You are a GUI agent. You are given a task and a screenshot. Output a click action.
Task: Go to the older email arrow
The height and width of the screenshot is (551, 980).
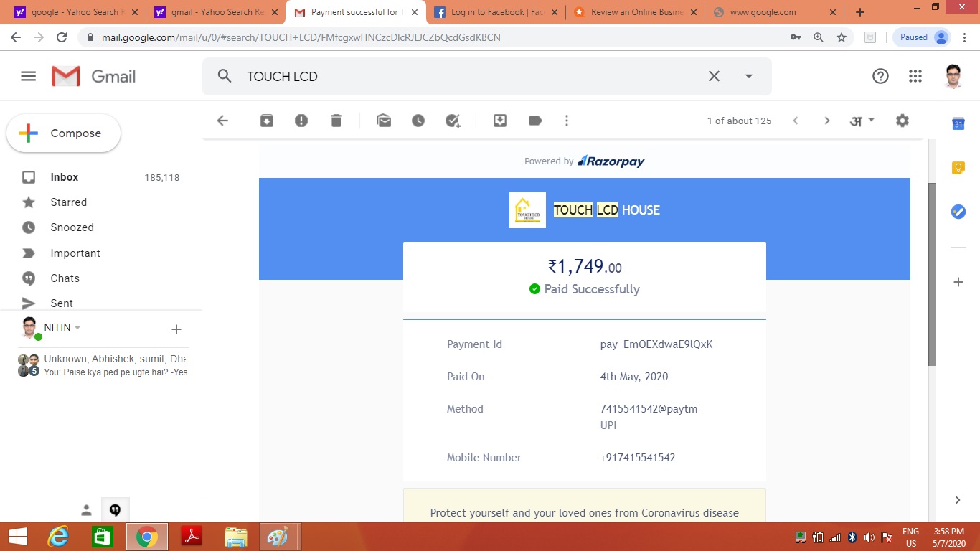[x=826, y=121]
